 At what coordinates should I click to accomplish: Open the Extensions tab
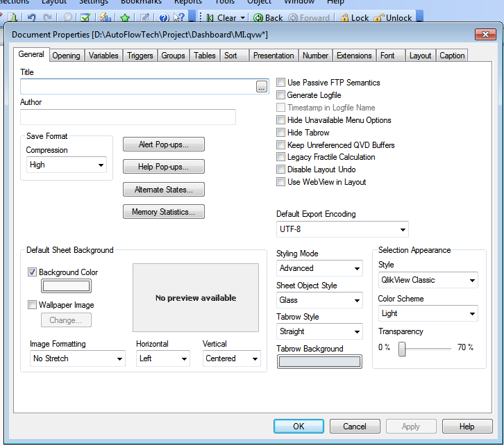pos(354,56)
